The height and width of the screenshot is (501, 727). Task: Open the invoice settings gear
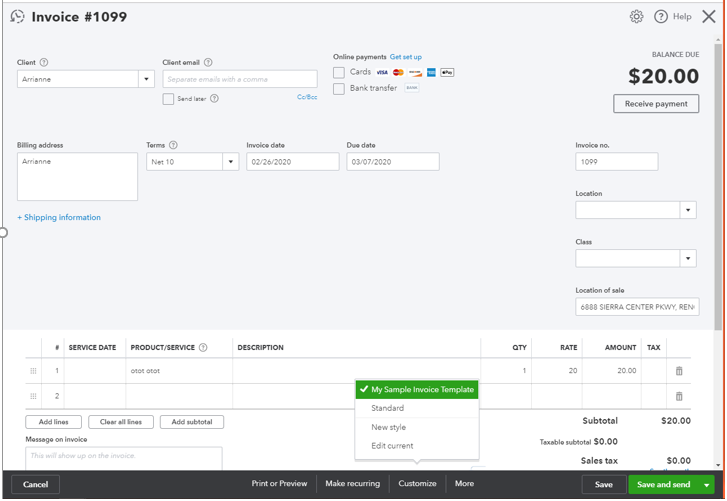click(636, 16)
